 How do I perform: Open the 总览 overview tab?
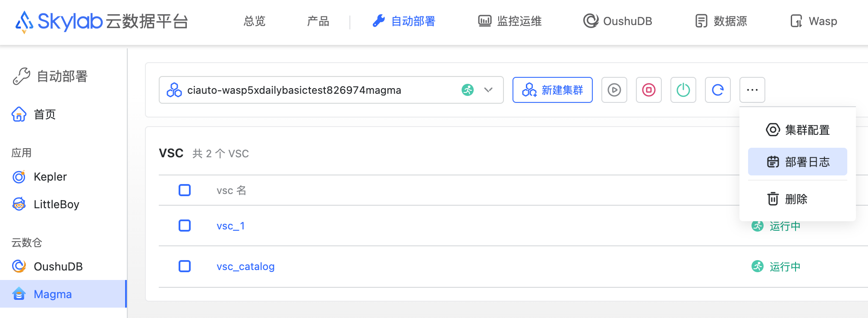coord(255,21)
